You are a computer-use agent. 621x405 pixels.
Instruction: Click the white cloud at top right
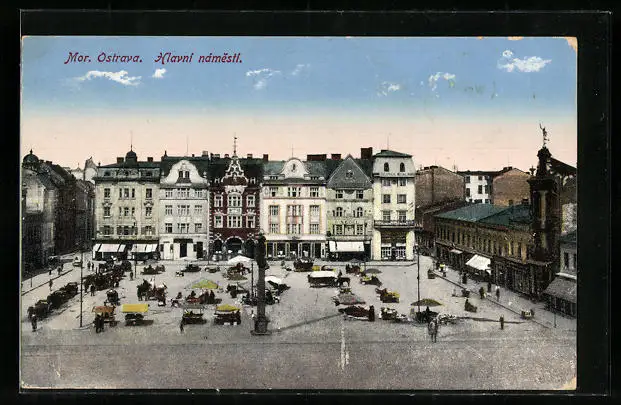[x=523, y=63]
